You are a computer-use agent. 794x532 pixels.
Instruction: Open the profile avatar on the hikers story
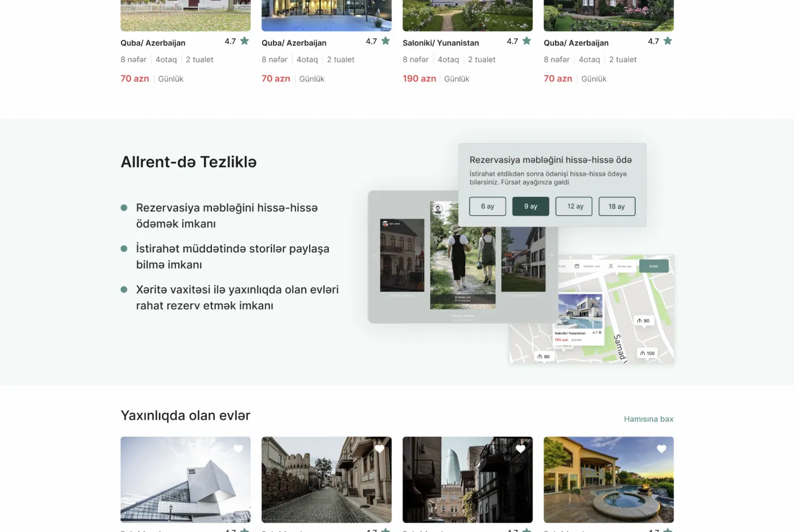click(x=438, y=209)
